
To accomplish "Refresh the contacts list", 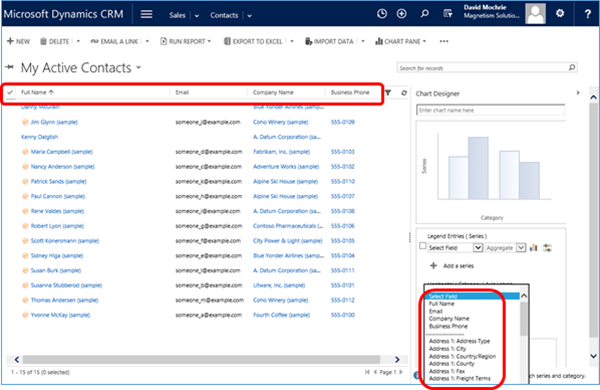I will pos(404,93).
